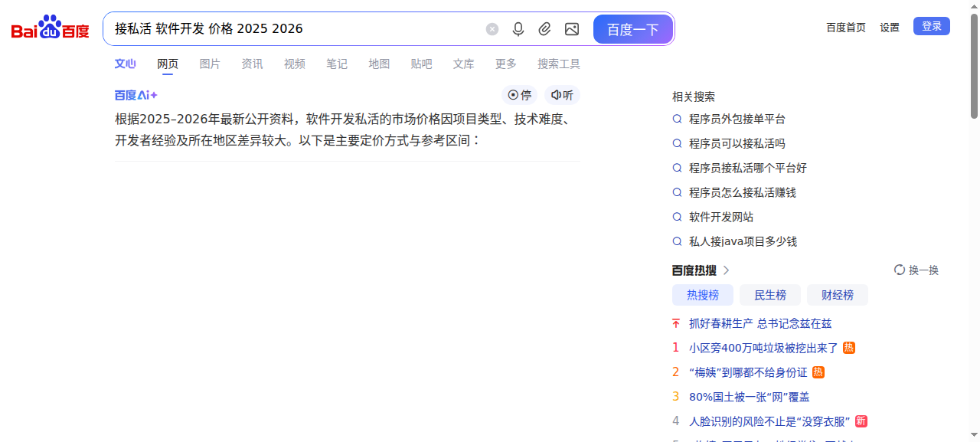Click the 百度AI+ logo
This screenshot has height=442, width=980.
click(x=136, y=95)
